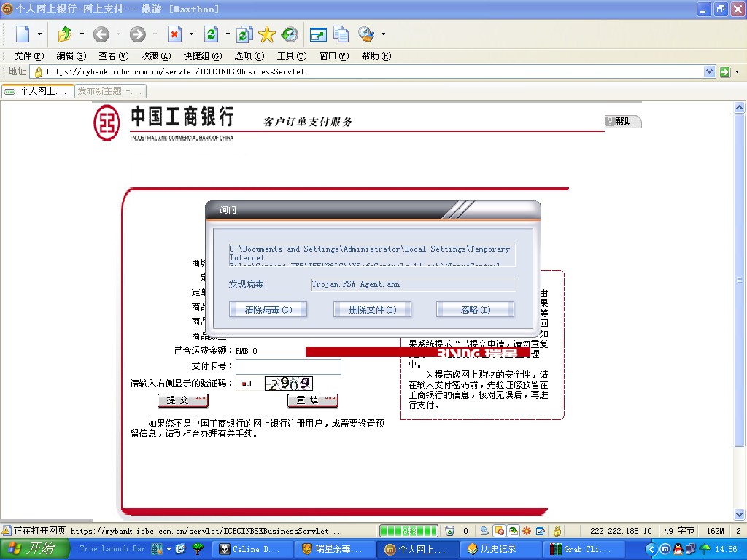This screenshot has width=747, height=560.
Task: Open the 快捷组(G) menu
Action: [203, 56]
